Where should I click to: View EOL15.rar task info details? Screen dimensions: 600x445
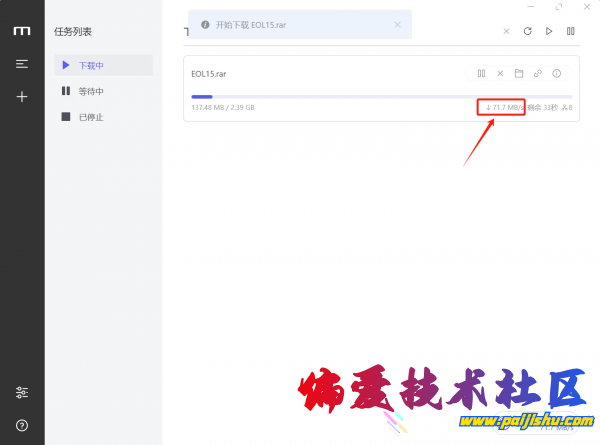point(557,73)
